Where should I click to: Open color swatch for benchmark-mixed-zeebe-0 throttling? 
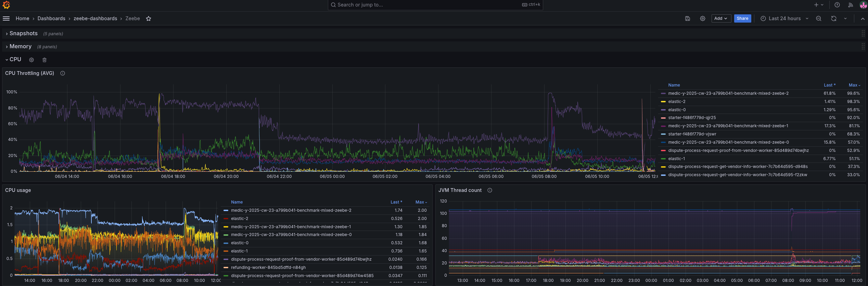coord(663,142)
